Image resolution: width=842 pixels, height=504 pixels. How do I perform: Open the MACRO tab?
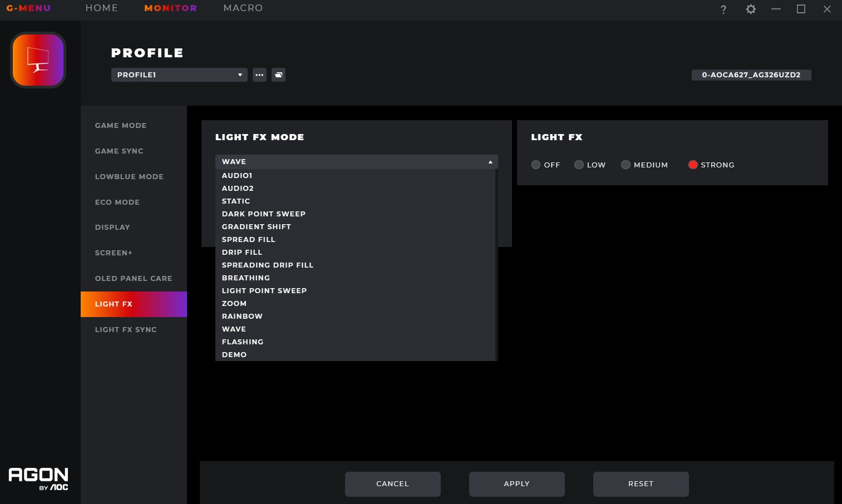tap(243, 8)
